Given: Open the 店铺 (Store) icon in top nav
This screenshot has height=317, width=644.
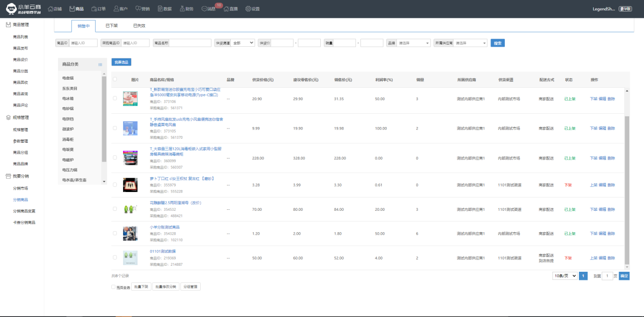Looking at the screenshot, I should [x=50, y=9].
